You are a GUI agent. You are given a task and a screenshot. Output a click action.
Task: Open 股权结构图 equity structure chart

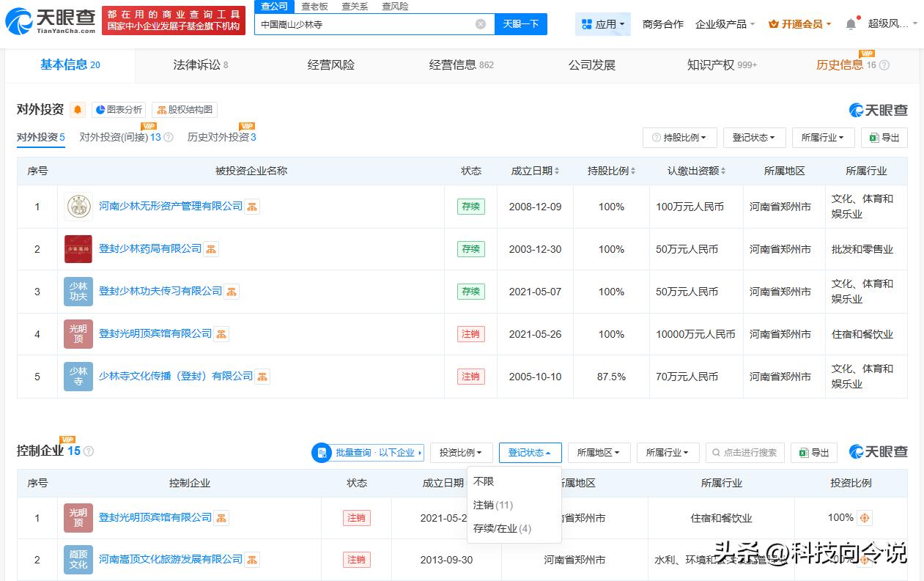click(185, 110)
